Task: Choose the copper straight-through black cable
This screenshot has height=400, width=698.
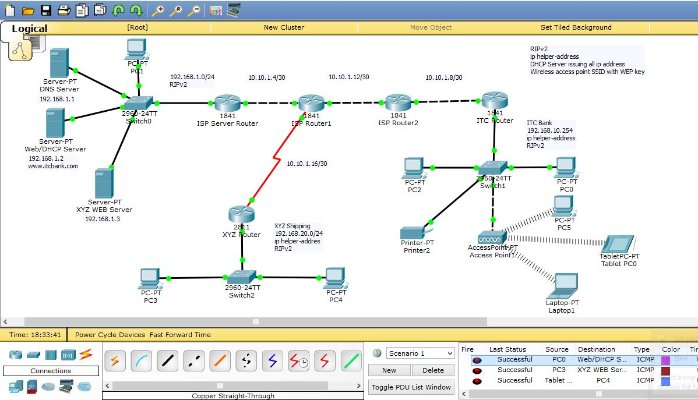Action: pos(168,359)
